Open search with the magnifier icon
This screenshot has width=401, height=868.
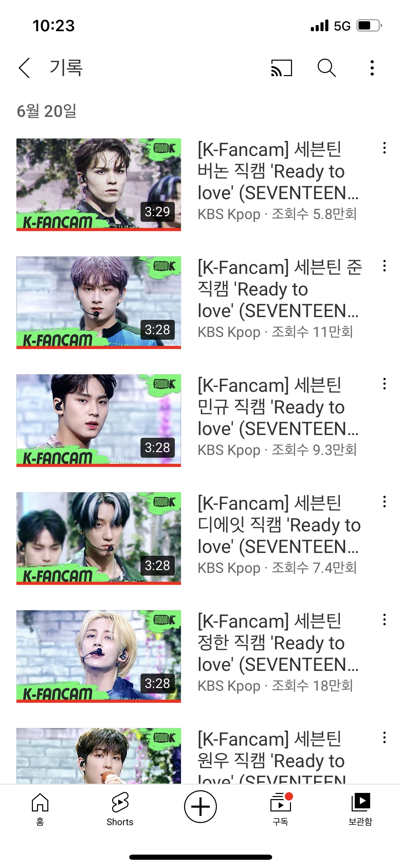point(327,68)
